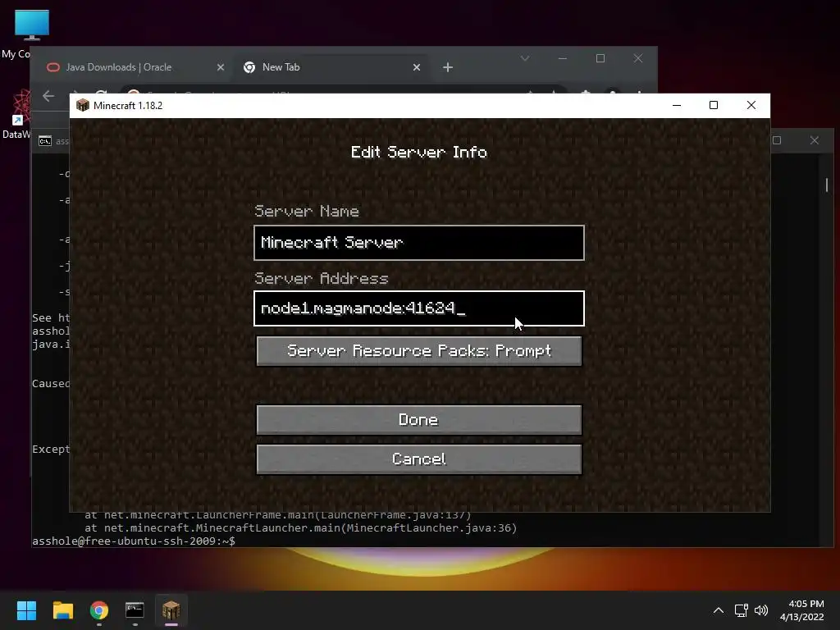Click the New Tab Chrome favicon

[249, 67]
